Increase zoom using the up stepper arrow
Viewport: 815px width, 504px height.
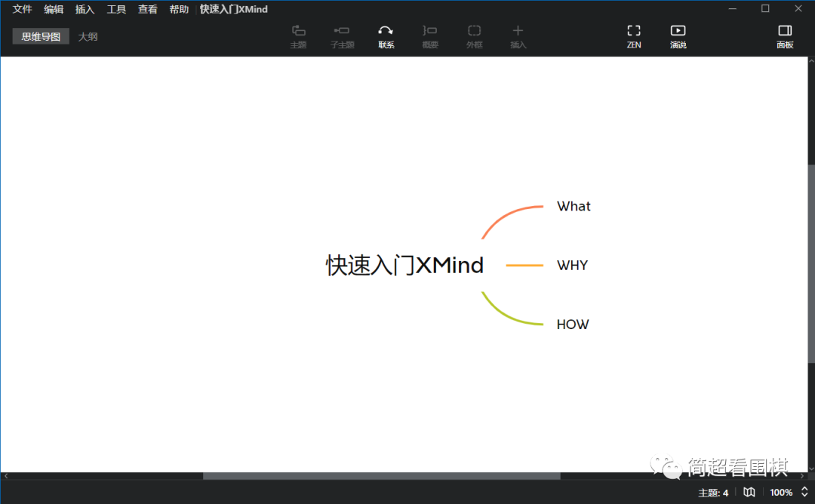(x=803, y=488)
